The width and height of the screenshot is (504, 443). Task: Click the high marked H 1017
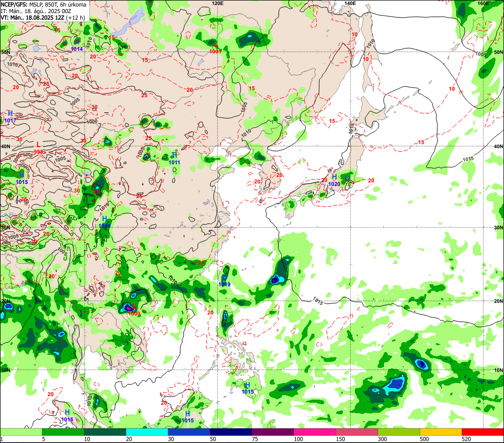(x=10, y=117)
